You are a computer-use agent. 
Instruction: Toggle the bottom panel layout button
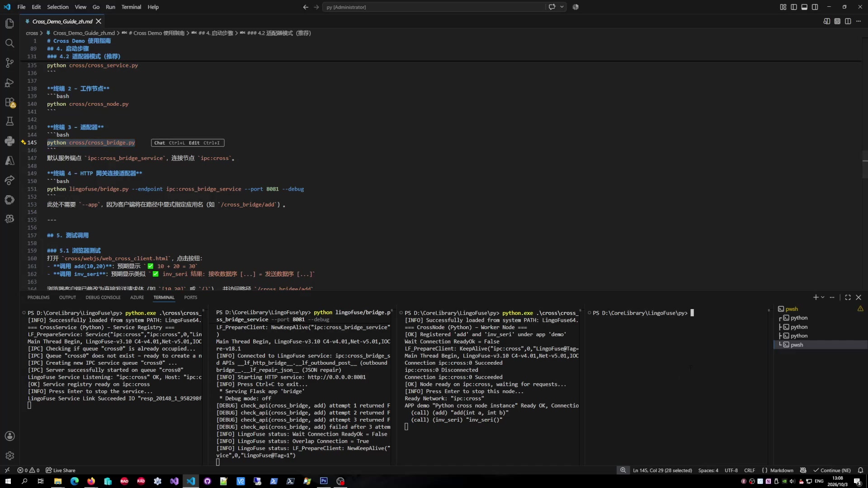pyautogui.click(x=804, y=7)
